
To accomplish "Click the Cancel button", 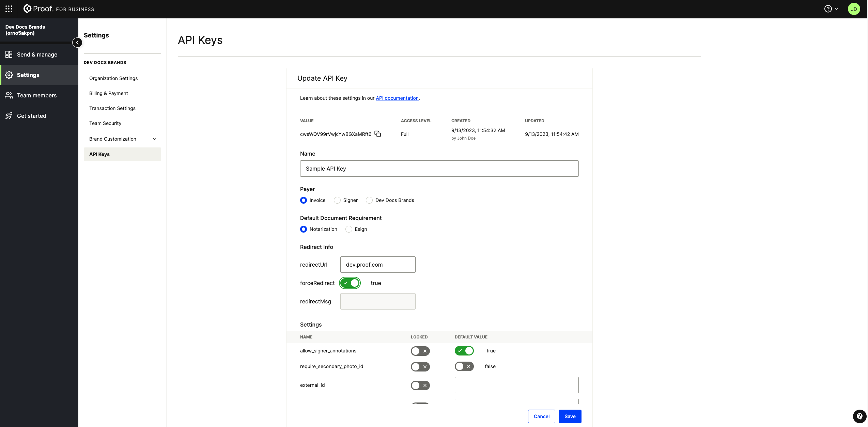I will click(541, 416).
